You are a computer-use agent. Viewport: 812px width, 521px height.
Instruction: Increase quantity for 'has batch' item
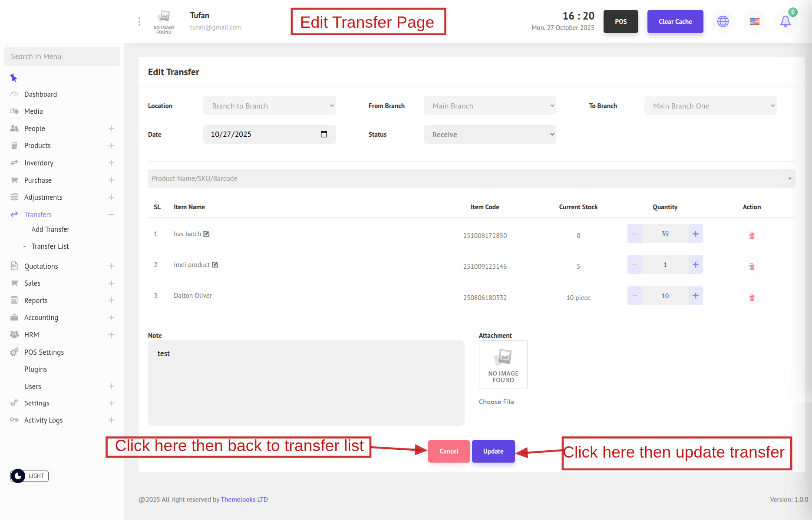coord(695,234)
